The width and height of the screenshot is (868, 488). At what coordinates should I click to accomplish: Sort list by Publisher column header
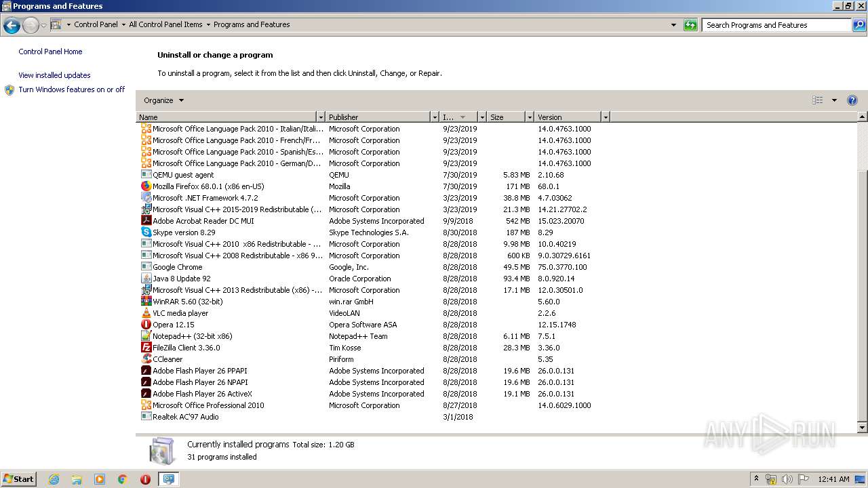click(x=378, y=117)
